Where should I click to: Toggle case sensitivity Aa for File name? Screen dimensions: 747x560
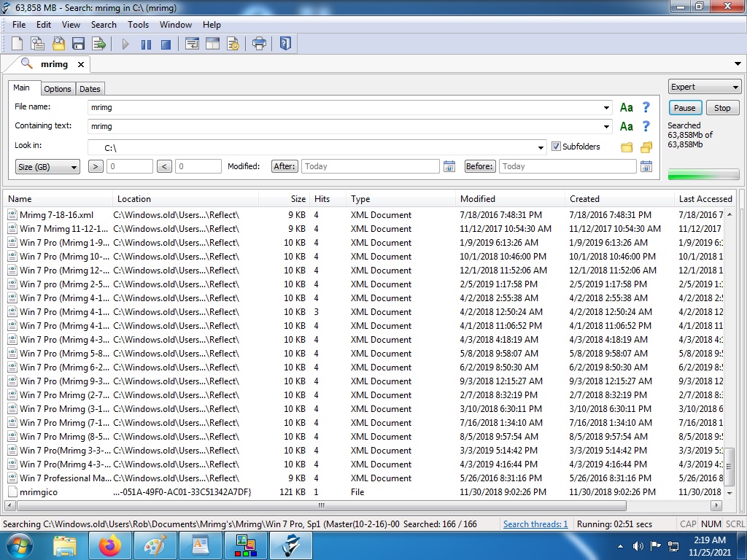pyautogui.click(x=627, y=108)
